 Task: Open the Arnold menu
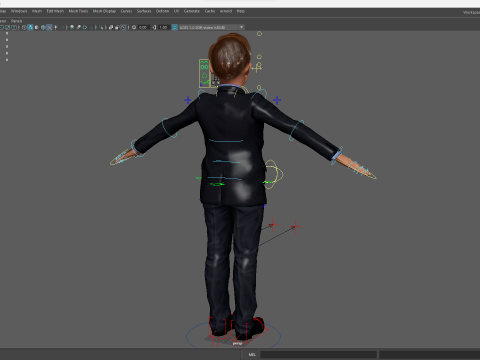[226, 11]
